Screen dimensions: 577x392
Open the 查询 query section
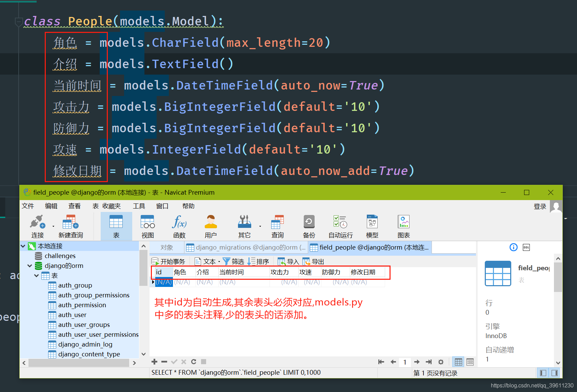(x=277, y=226)
